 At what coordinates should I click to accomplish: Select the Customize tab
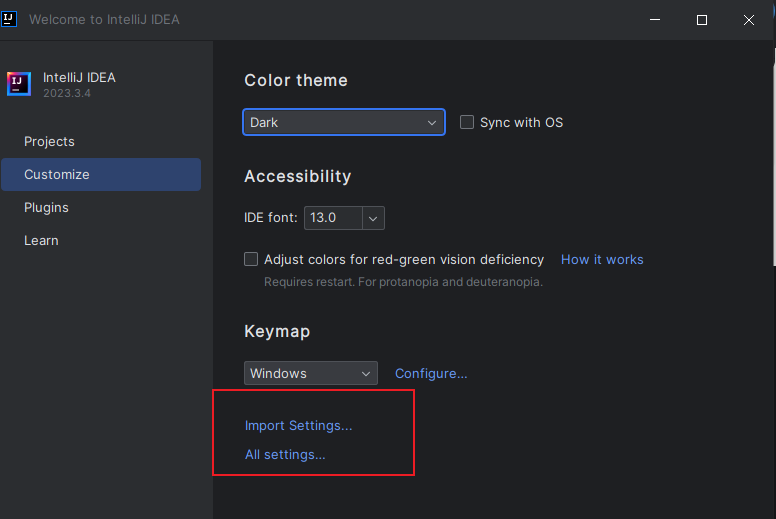(x=101, y=175)
